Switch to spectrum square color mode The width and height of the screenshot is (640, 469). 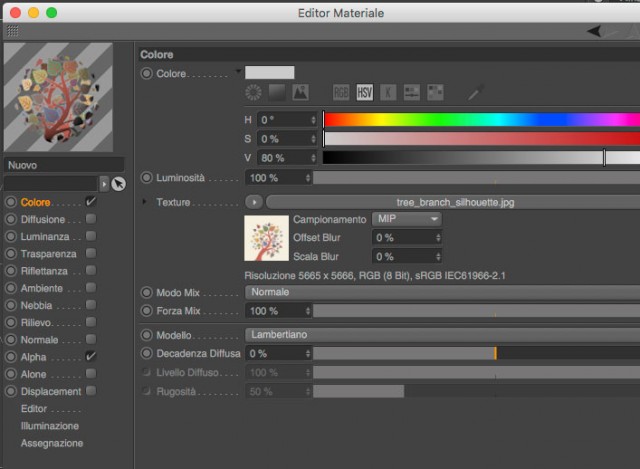click(x=277, y=93)
